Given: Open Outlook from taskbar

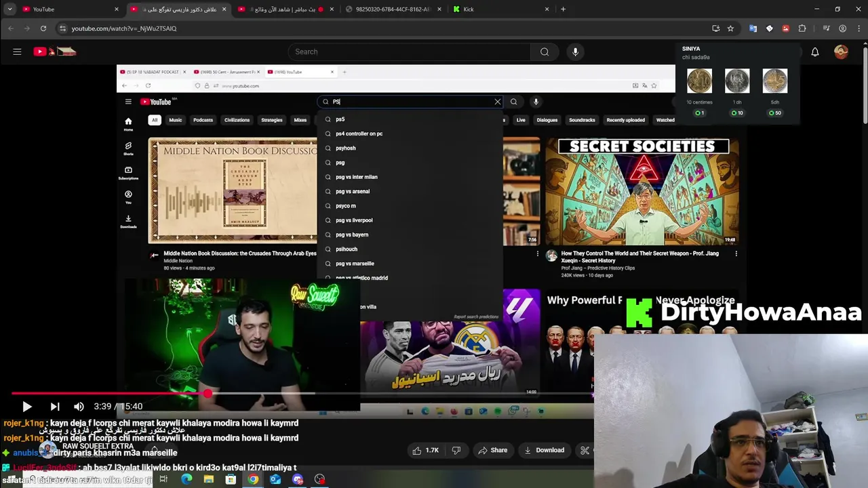Looking at the screenshot, I should (275, 479).
